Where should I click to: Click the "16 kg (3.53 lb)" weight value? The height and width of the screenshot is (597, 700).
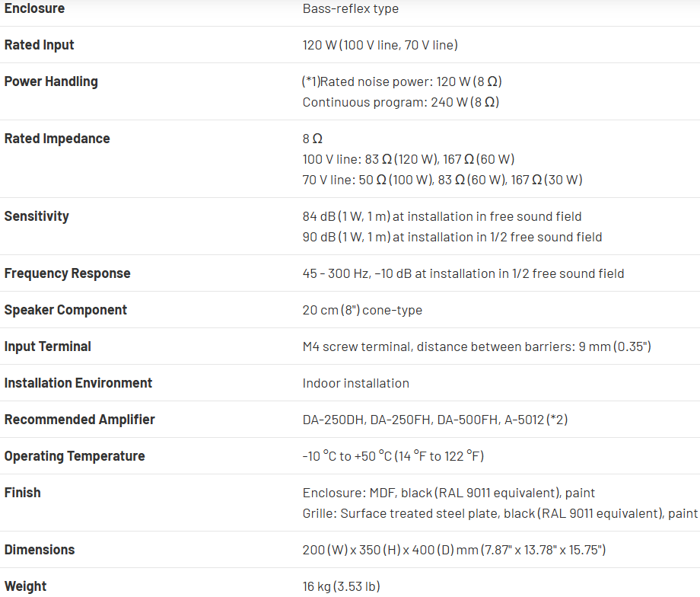pos(341,586)
